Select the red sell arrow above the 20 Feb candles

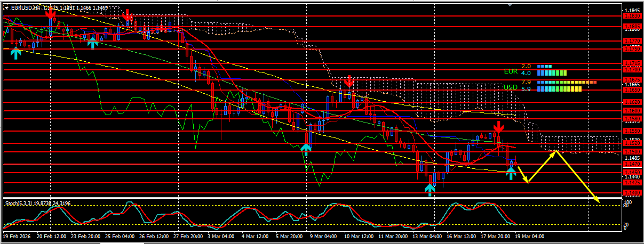pyautogui.click(x=50, y=13)
